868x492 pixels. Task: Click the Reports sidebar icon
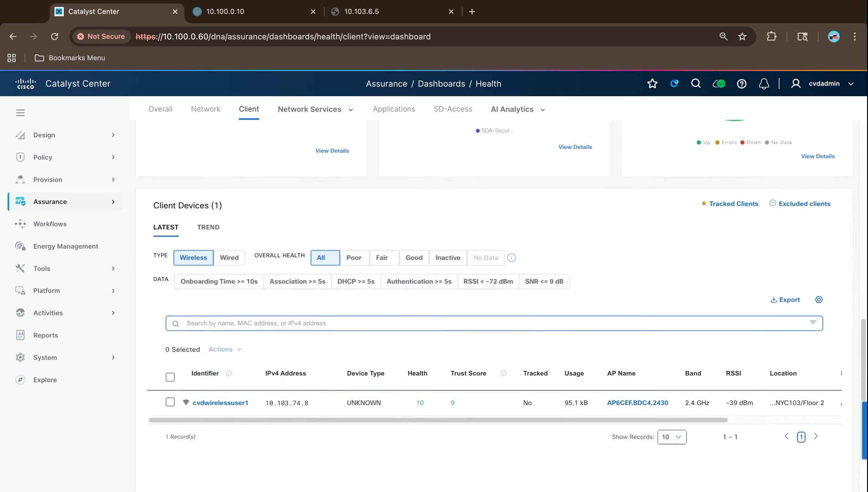click(20, 335)
